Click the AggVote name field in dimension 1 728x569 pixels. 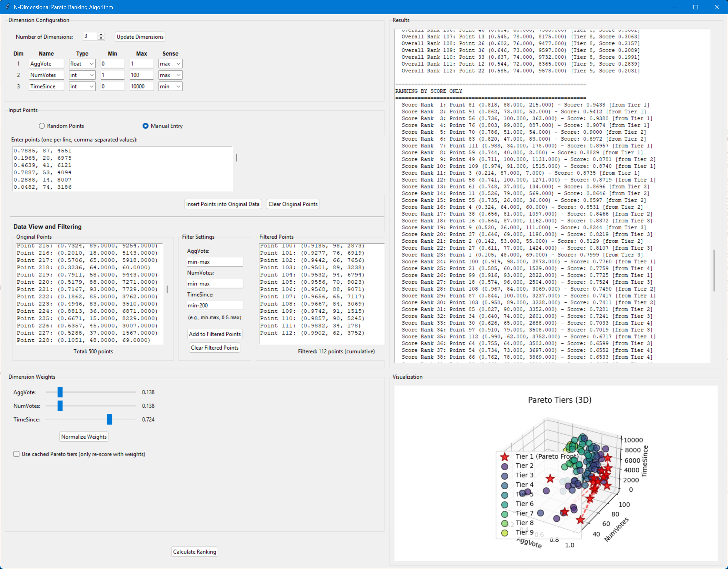click(46, 64)
